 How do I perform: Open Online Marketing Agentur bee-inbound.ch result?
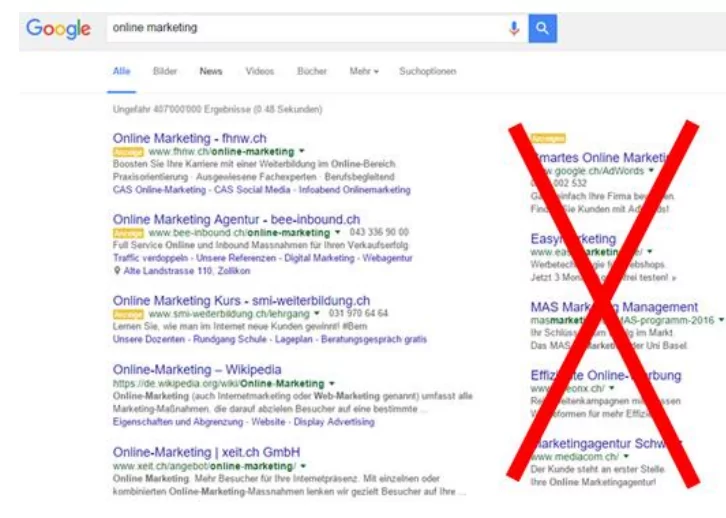(236, 219)
